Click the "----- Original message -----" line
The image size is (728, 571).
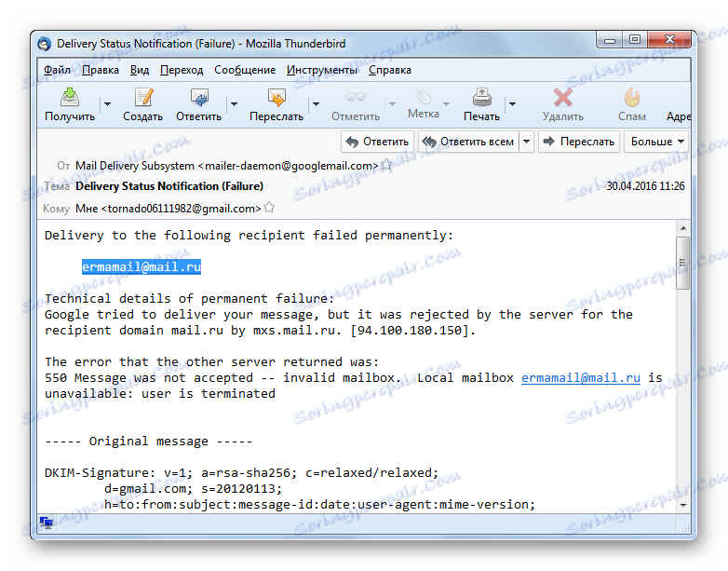tap(149, 441)
